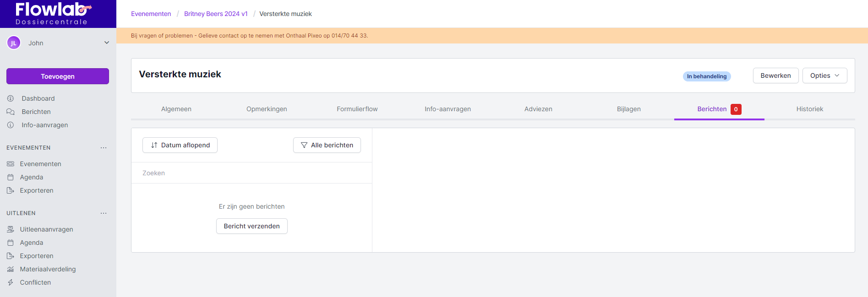The image size is (868, 297).
Task: Click the Evenementen ticket icon
Action: click(x=11, y=164)
